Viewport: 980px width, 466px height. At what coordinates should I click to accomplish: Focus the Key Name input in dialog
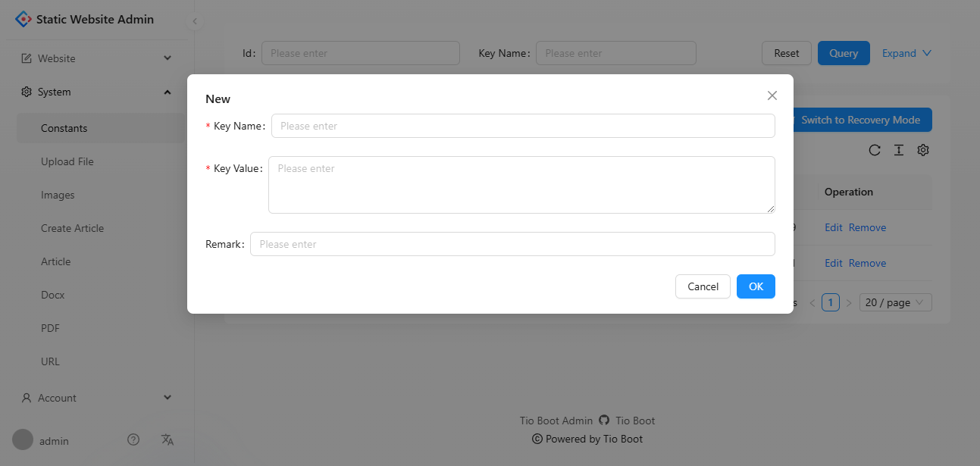[x=523, y=126]
